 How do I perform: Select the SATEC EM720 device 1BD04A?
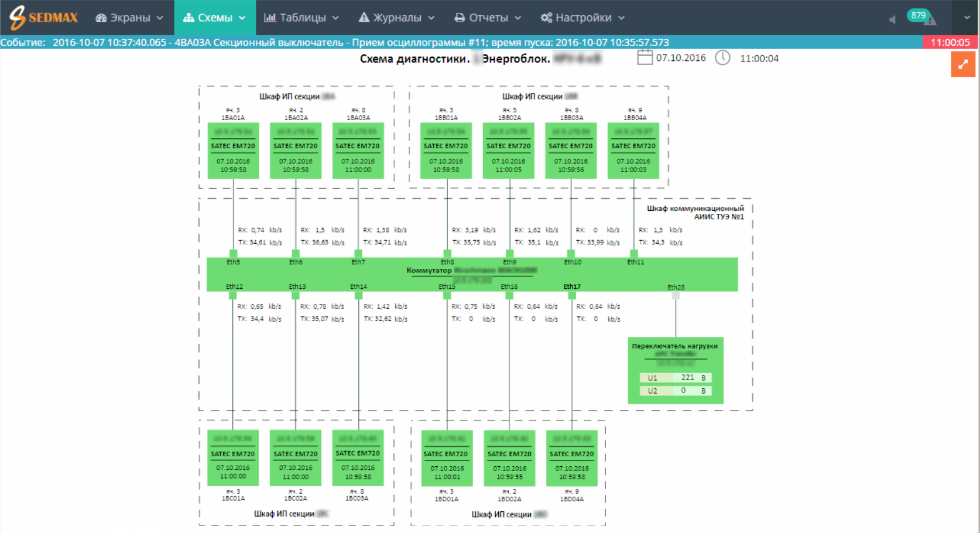(x=571, y=458)
